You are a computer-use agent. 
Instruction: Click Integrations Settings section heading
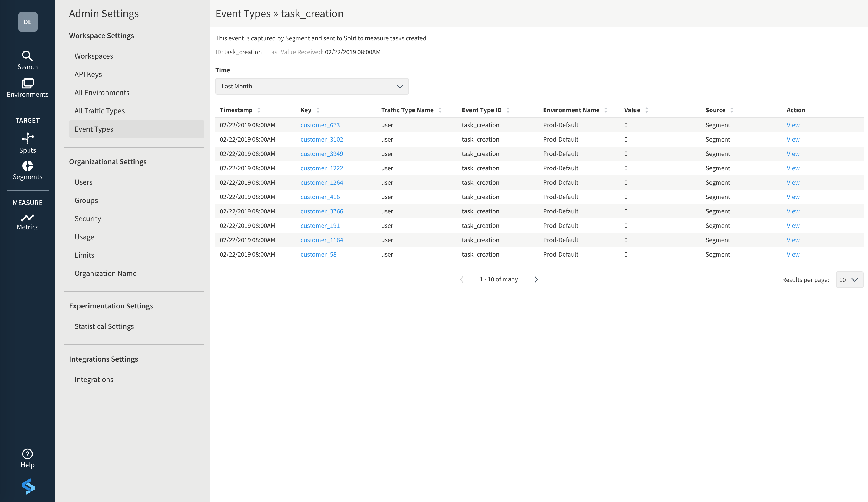[103, 359]
